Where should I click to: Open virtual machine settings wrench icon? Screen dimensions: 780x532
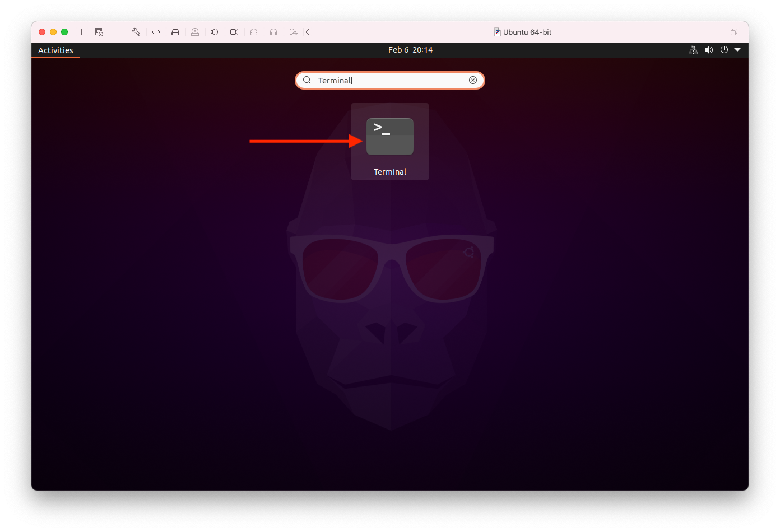136,32
